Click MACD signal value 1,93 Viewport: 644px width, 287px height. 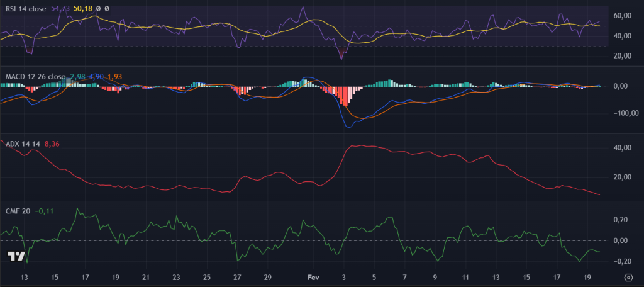coord(114,77)
